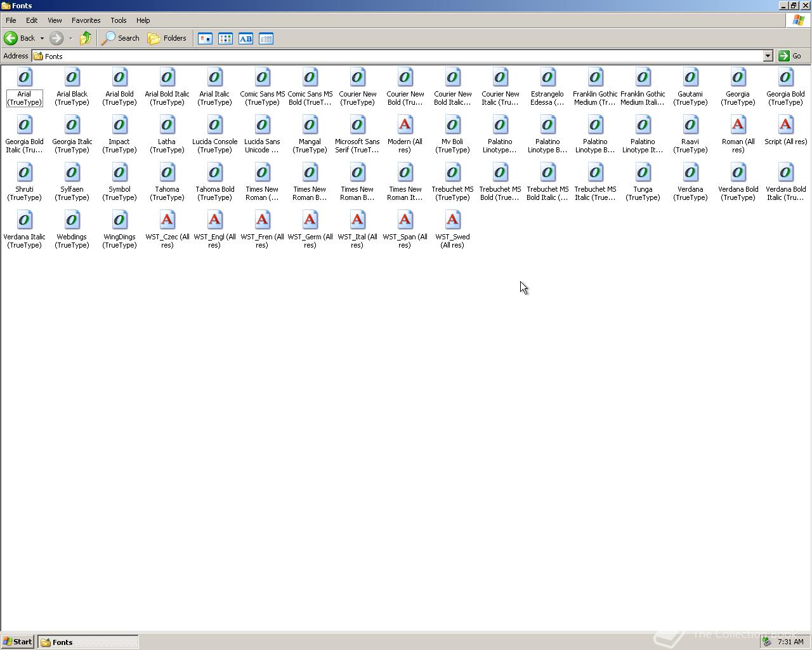Select the Microsoft Sans Serif font icon
The width and height of the screenshot is (812, 650).
pos(357,125)
